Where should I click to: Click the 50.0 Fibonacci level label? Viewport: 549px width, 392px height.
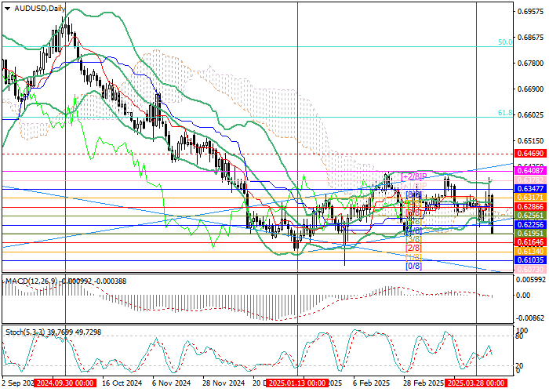pos(506,42)
